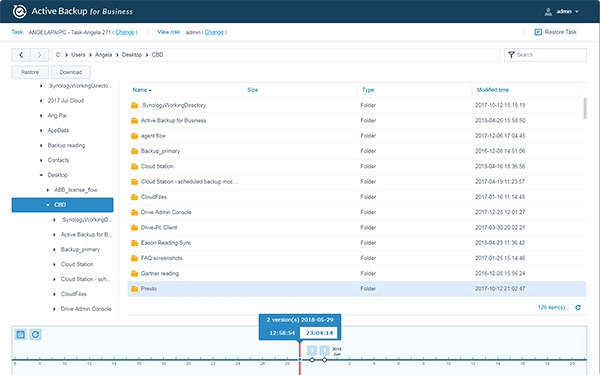Click the file list vertical scrollbar

point(584,108)
